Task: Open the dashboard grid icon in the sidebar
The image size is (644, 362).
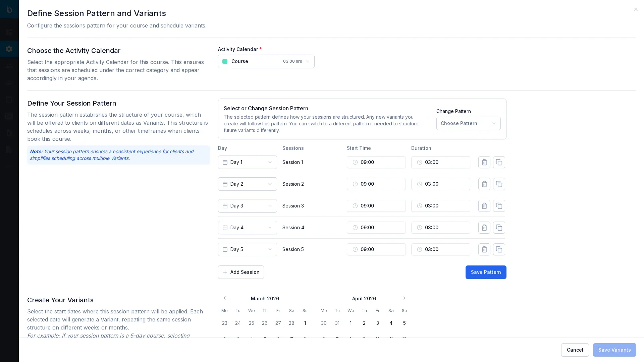Action: click(x=9, y=32)
